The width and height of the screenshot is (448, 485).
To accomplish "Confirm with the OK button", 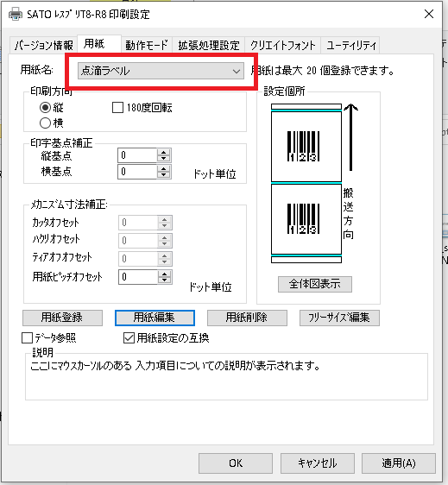I will (x=236, y=463).
